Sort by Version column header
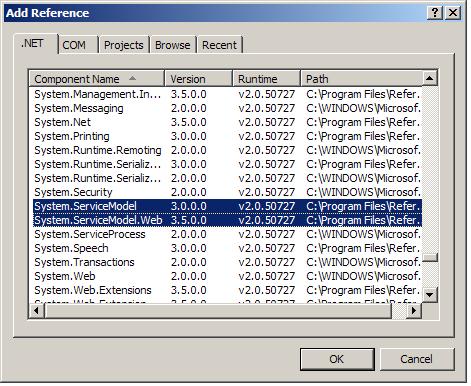471x386 pixels. coord(199,79)
